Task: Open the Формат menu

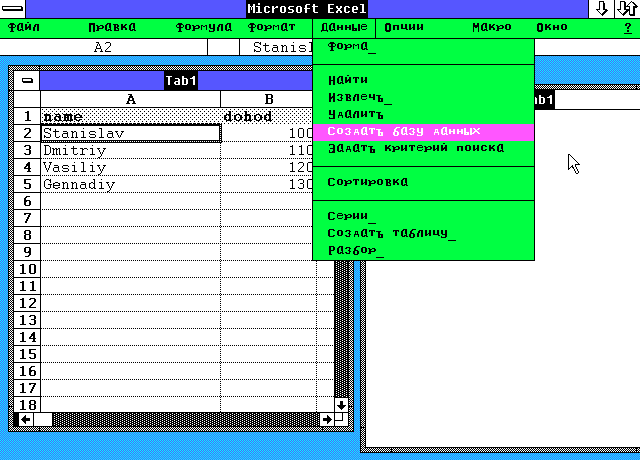Action: pyautogui.click(x=271, y=27)
